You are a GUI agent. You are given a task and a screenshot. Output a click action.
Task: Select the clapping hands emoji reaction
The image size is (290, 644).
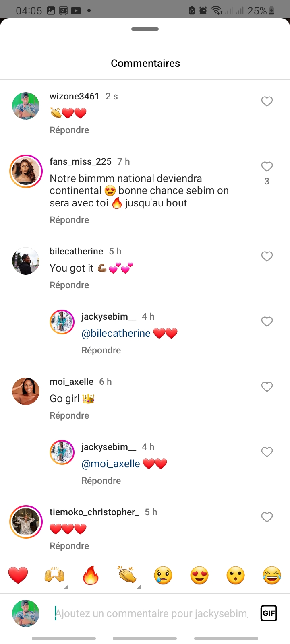click(x=127, y=575)
